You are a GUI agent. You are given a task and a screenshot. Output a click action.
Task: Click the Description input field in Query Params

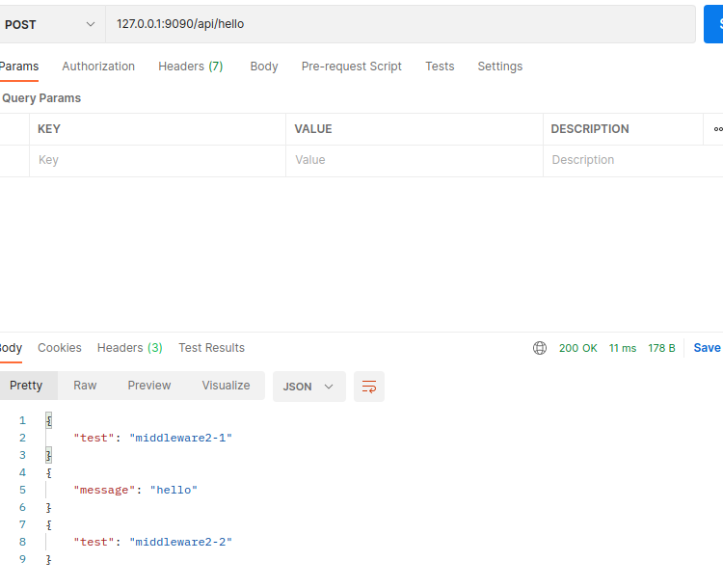(x=632, y=160)
